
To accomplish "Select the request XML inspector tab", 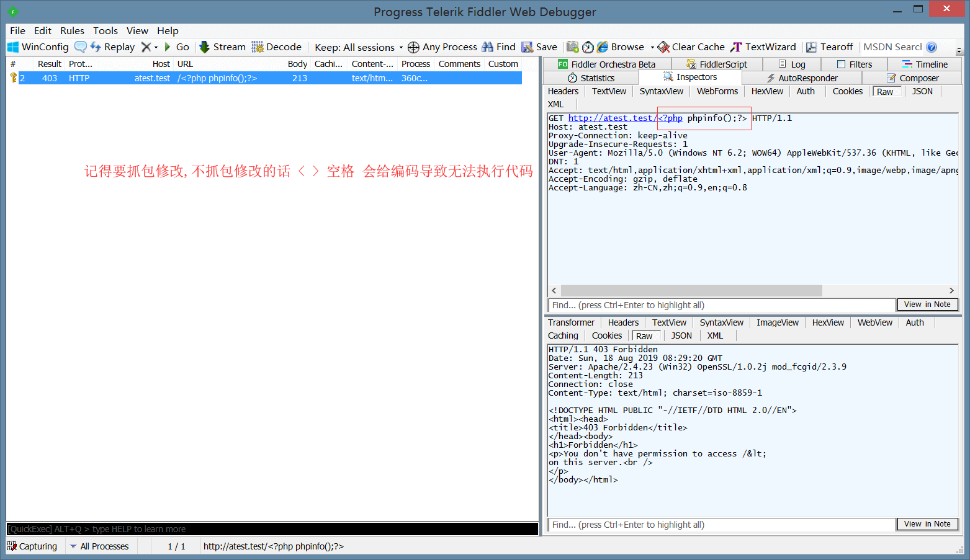I will pos(556,105).
